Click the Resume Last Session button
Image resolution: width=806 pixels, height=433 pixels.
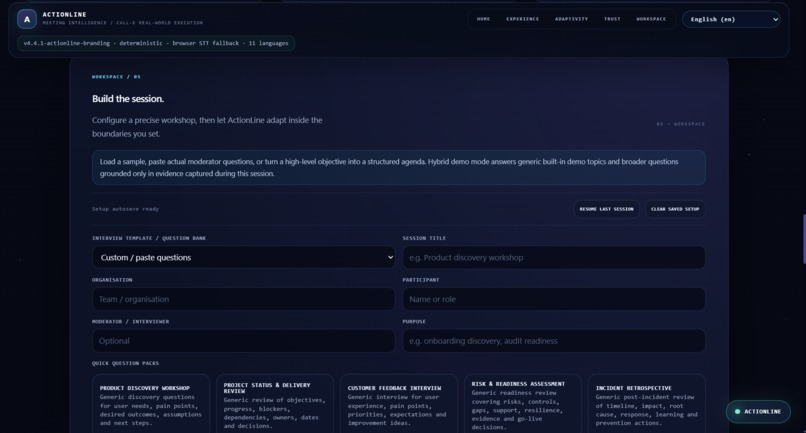pos(606,209)
